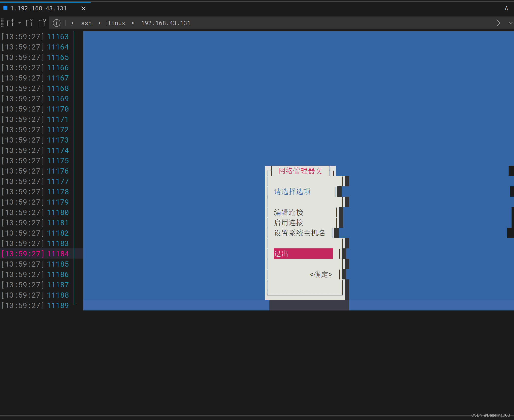
Task: Click the linux breadcrumb item
Action: (116, 23)
